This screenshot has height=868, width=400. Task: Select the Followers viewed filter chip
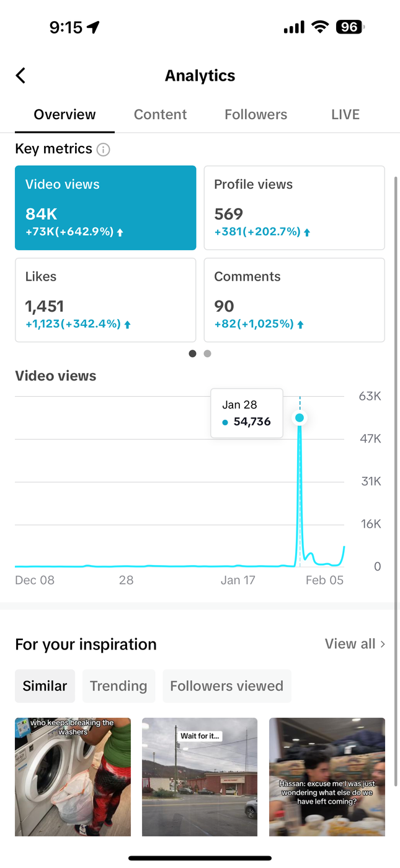click(226, 686)
